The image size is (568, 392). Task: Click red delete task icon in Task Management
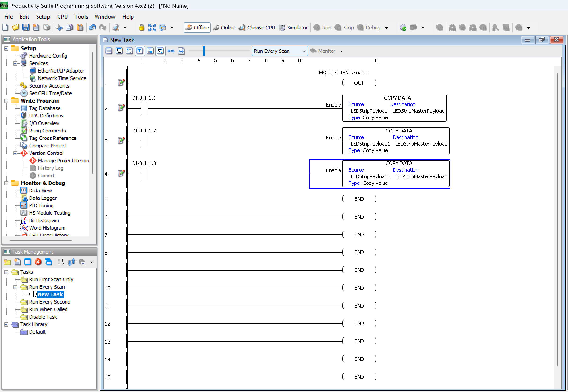point(38,262)
